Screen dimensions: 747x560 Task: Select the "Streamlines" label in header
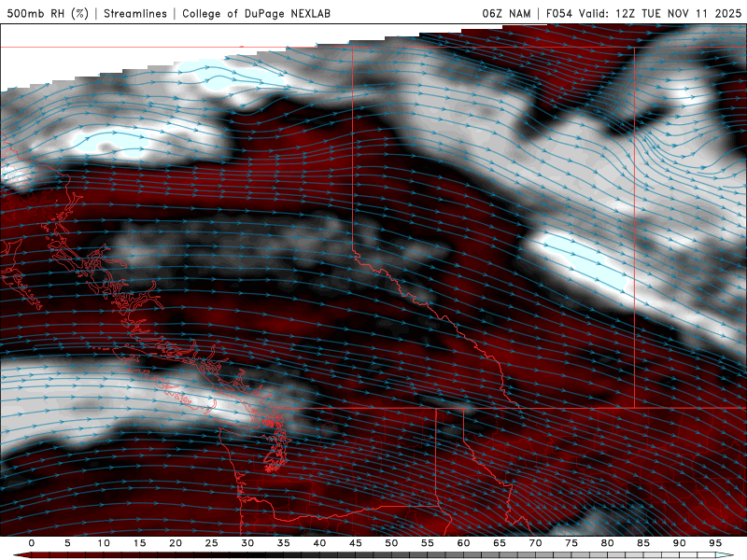point(135,13)
